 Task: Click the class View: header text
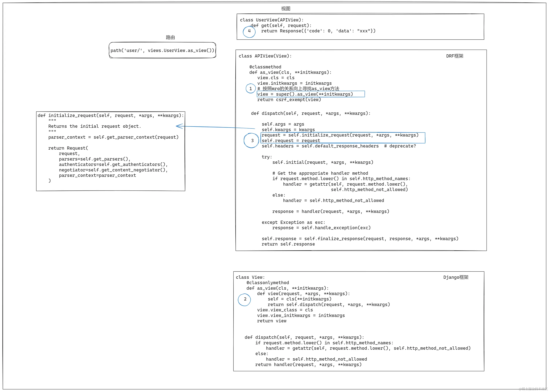point(250,277)
